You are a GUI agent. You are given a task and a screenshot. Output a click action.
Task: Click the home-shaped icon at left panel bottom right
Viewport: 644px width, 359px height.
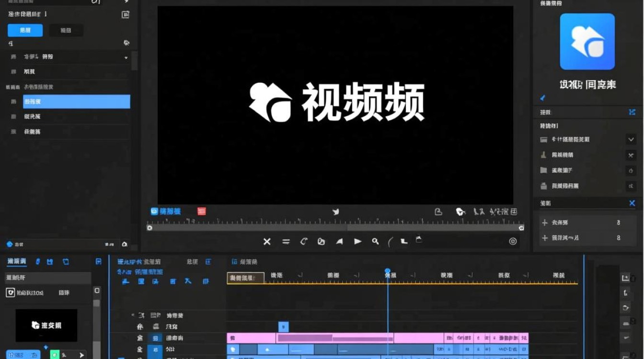point(125,244)
